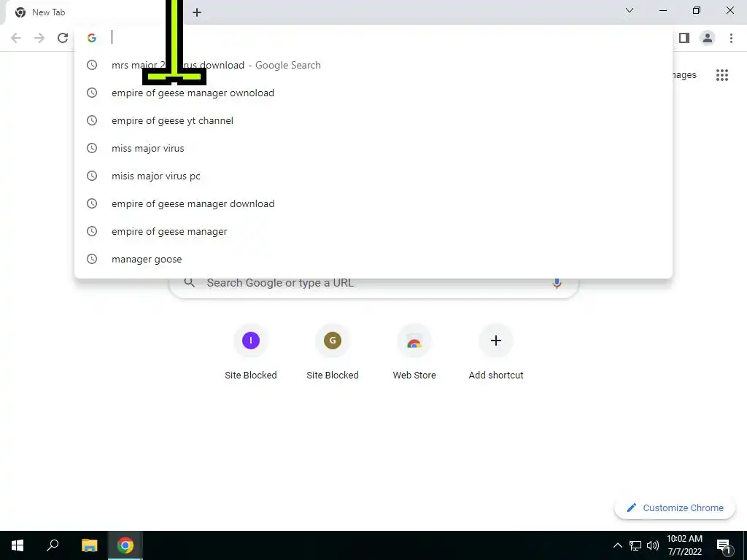Open the Google apps grid
This screenshot has height=560, width=747.
point(721,75)
